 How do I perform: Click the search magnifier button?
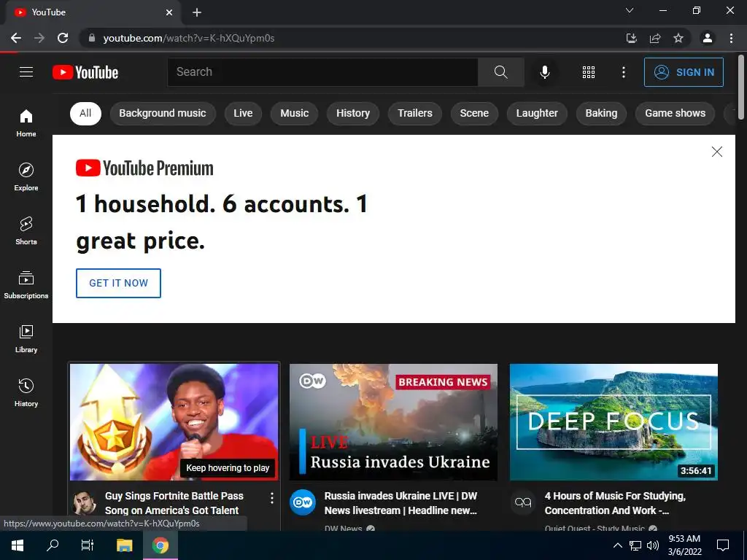click(x=500, y=72)
